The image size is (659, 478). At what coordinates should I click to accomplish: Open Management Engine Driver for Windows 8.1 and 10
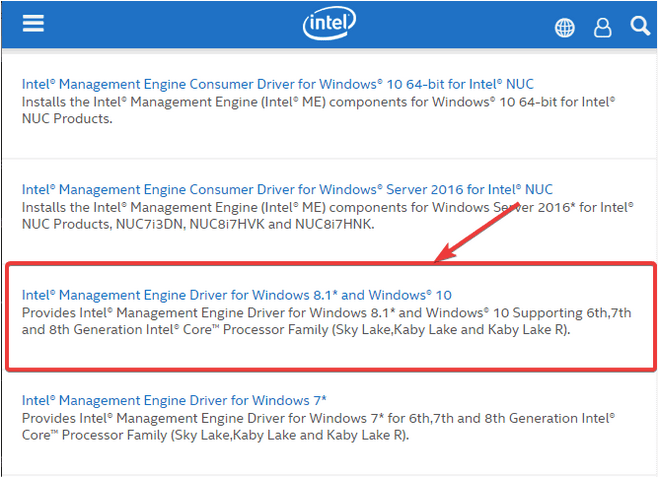(237, 295)
